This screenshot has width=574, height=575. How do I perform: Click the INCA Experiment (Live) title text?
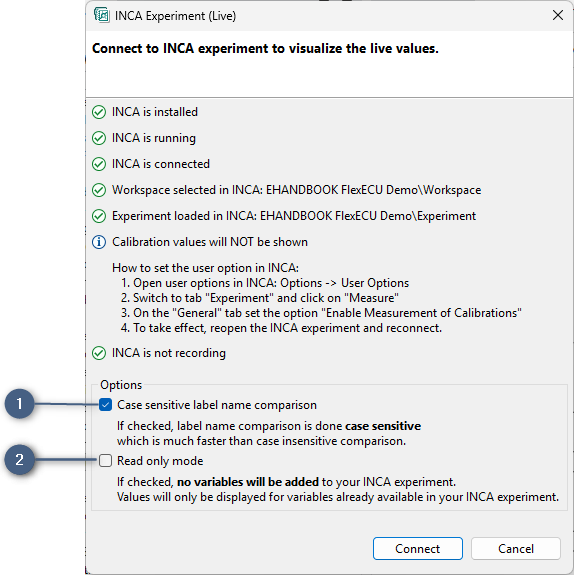click(x=175, y=16)
